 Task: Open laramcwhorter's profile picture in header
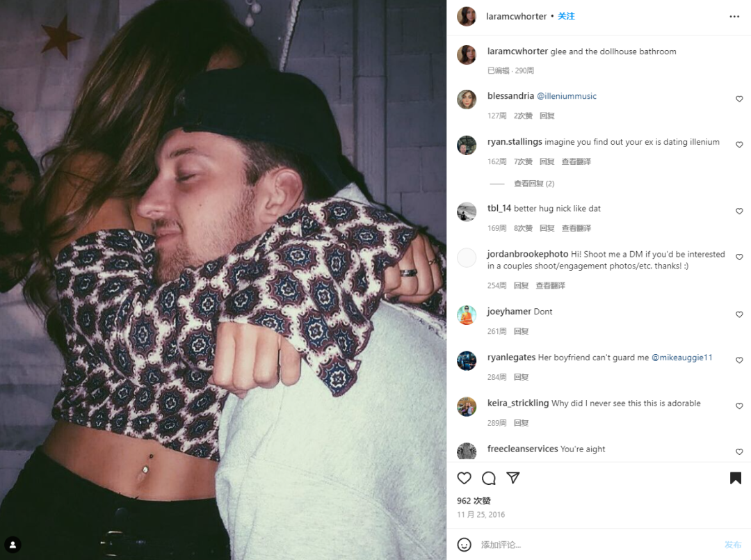click(467, 16)
